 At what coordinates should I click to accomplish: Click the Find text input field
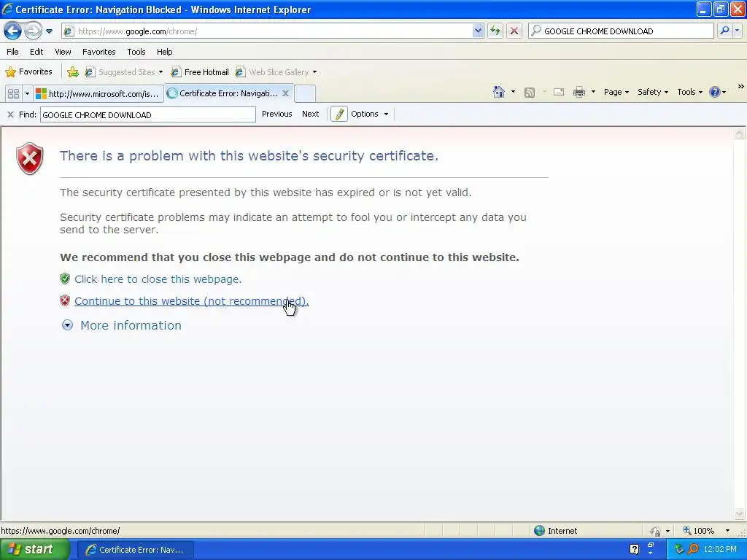click(147, 114)
